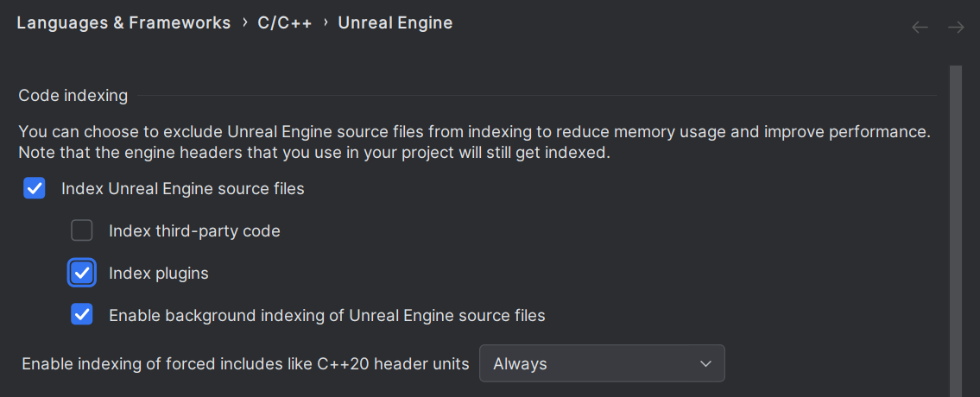Enable the Index third-party code checkbox
Image resolution: width=980 pixels, height=397 pixels.
tap(82, 230)
